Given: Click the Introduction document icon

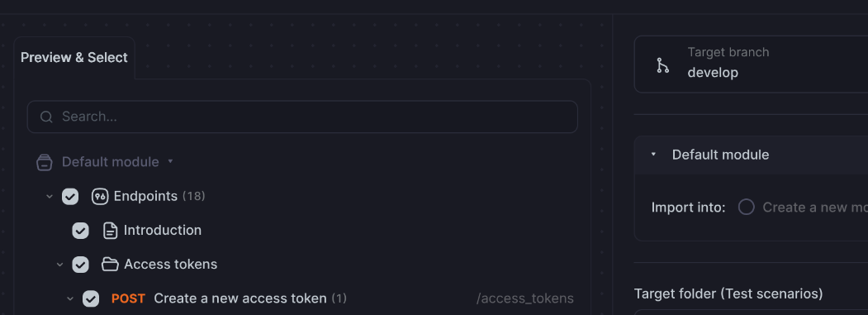Looking at the screenshot, I should coord(110,231).
